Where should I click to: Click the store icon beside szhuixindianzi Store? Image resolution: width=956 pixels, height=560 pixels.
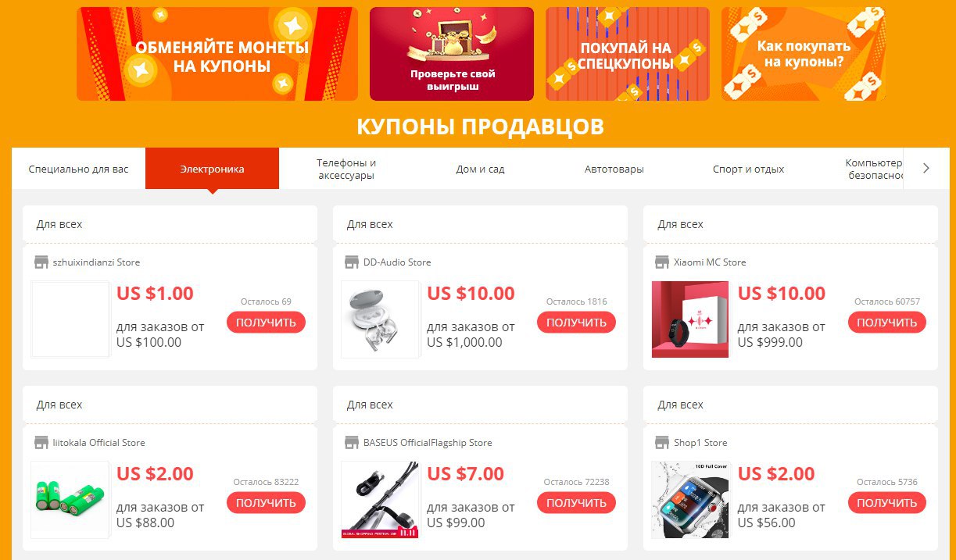coord(41,262)
